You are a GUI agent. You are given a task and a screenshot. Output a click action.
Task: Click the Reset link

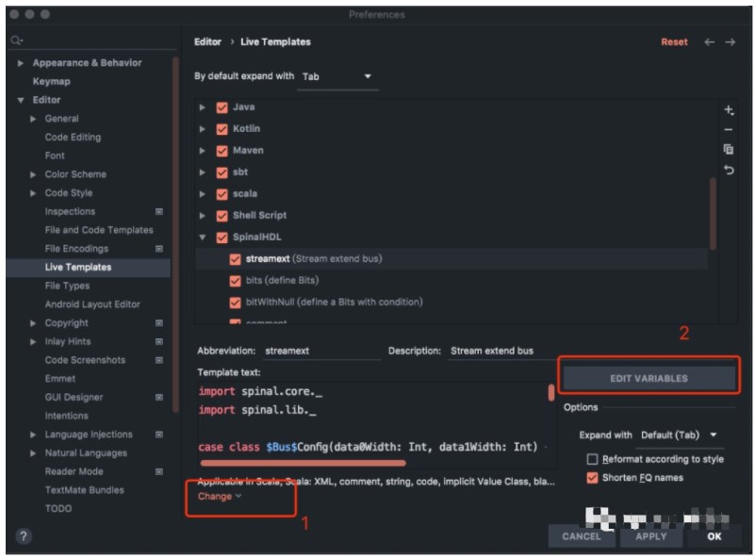pos(674,42)
